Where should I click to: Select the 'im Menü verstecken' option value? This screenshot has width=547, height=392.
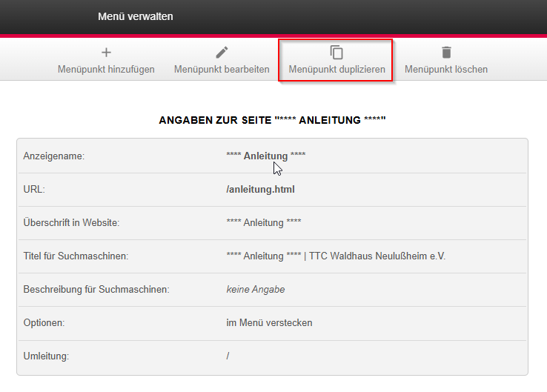[x=270, y=322]
